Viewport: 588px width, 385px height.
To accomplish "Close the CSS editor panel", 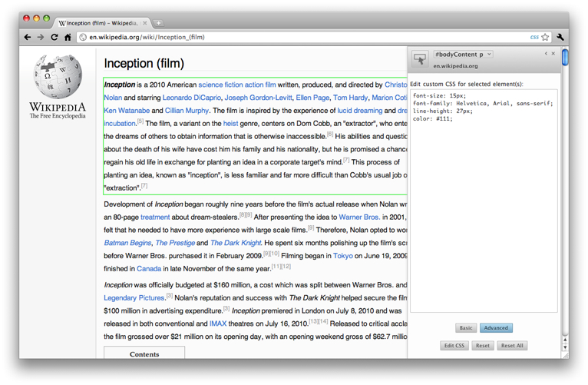I will 553,54.
